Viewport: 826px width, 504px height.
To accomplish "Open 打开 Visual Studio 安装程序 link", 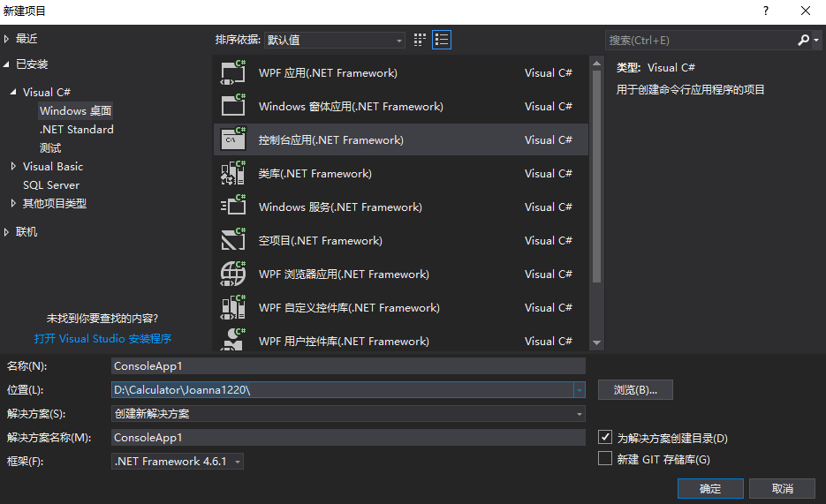I will point(102,338).
